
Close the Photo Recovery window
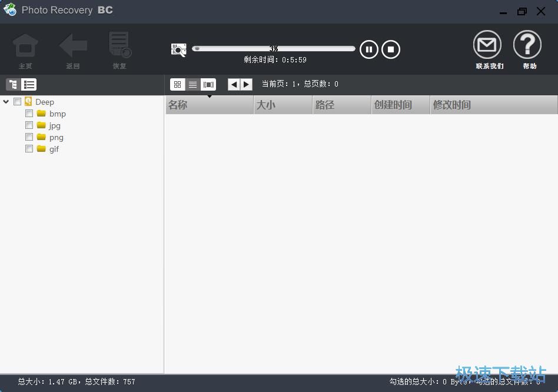(x=541, y=12)
